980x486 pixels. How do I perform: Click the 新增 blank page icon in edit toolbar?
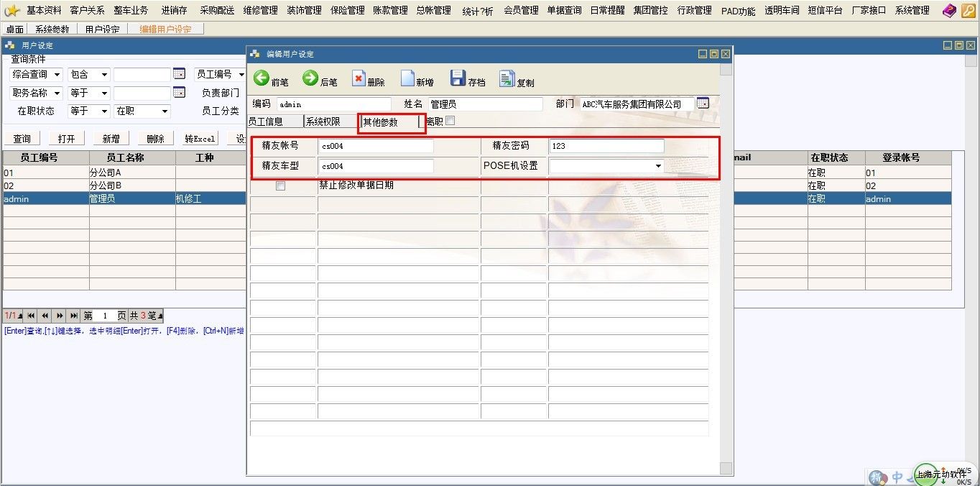[407, 79]
